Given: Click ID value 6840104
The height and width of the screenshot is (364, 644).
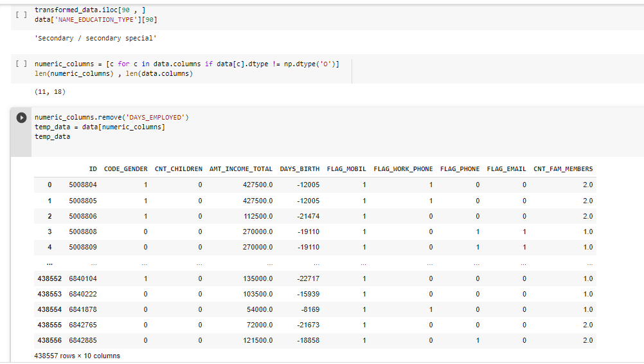Looking at the screenshot, I should pyautogui.click(x=83, y=278).
